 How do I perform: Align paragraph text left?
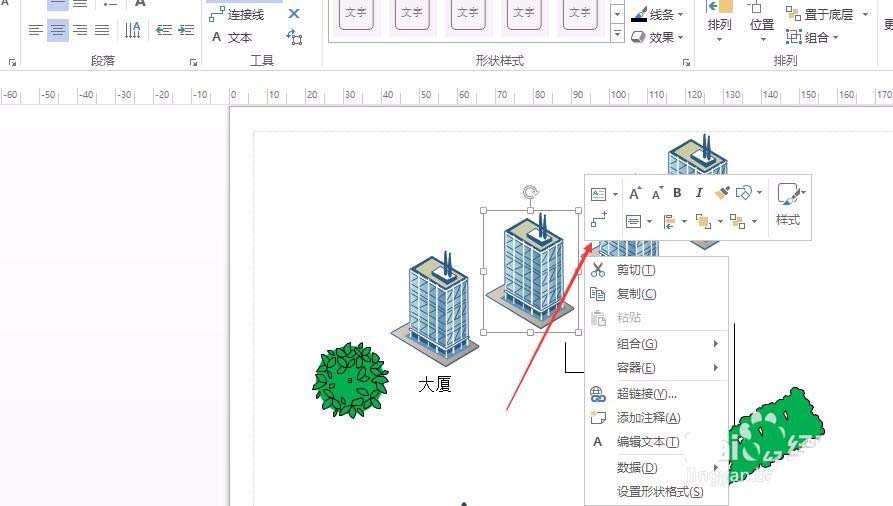tap(35, 30)
